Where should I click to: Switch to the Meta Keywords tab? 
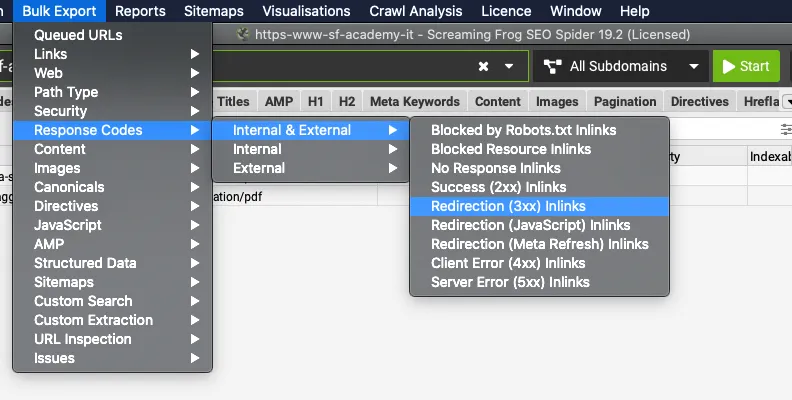pyautogui.click(x=414, y=101)
